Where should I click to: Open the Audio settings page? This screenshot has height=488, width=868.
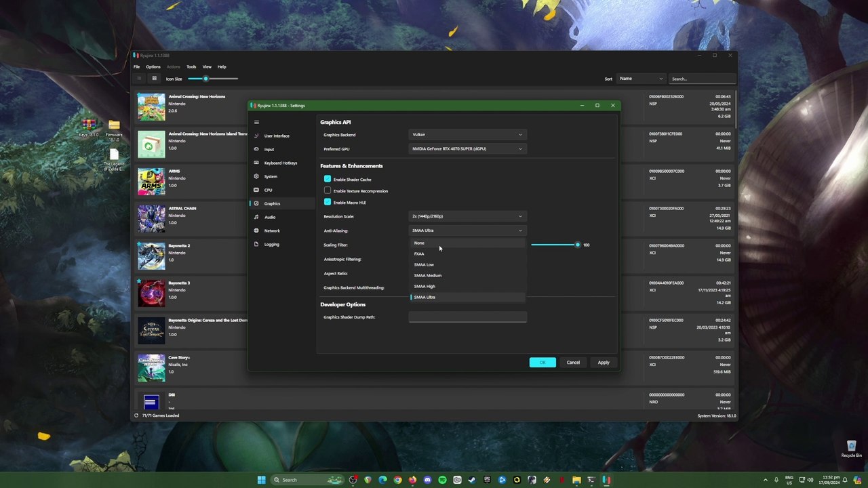[x=281, y=217]
